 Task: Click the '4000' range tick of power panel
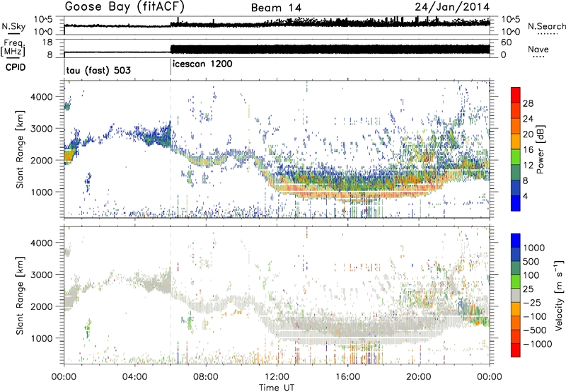42,97
